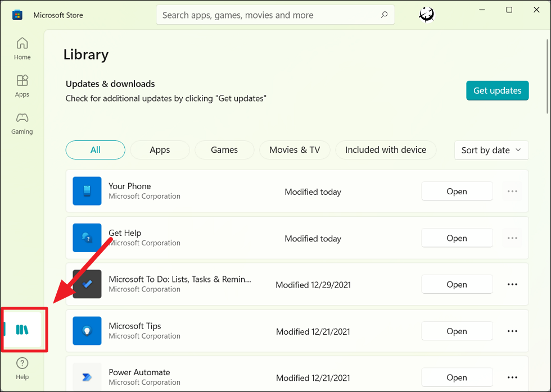Expand the Sort by date dropdown
Image resolution: width=551 pixels, height=392 pixels.
[x=491, y=150]
